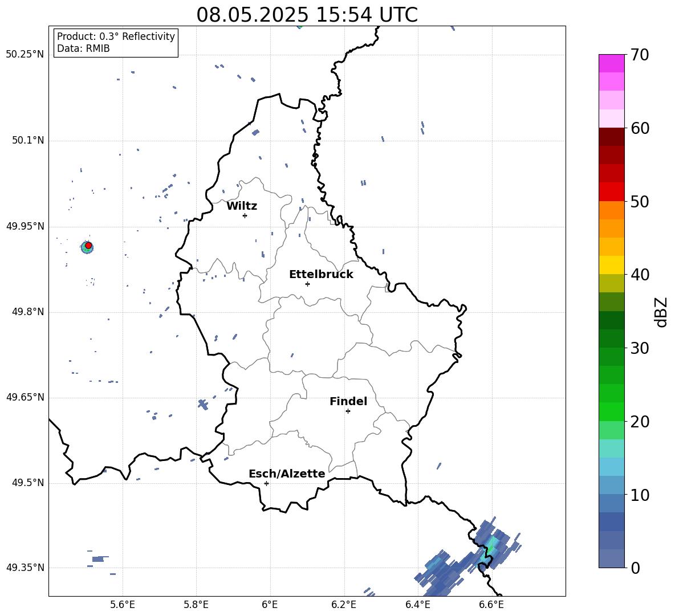
Task: Click the 5.8°E longitude label
Action: click(x=196, y=605)
